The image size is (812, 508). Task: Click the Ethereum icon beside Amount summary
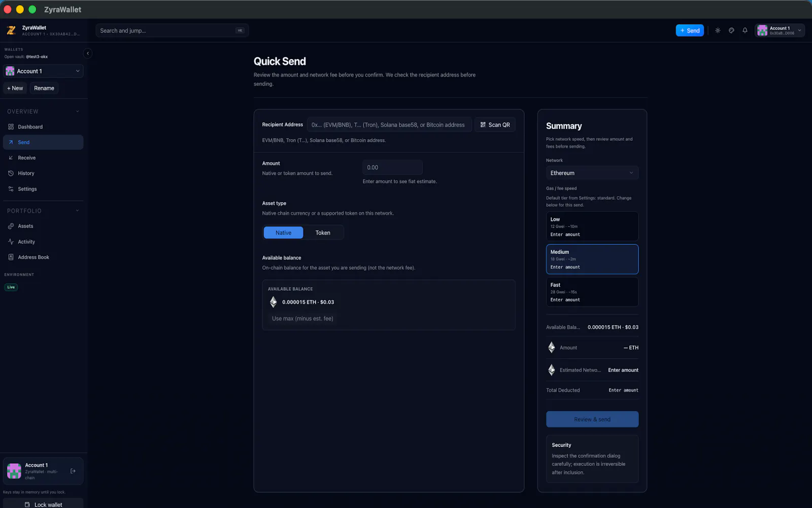(552, 347)
